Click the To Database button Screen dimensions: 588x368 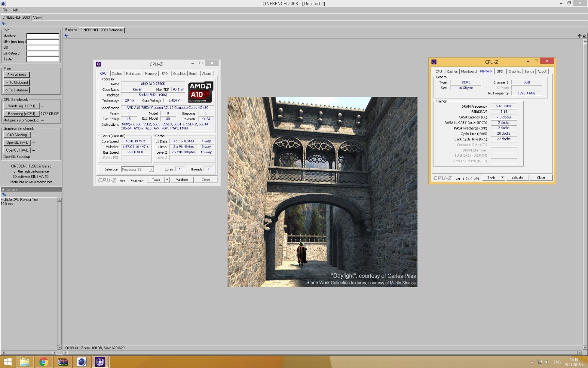click(17, 90)
